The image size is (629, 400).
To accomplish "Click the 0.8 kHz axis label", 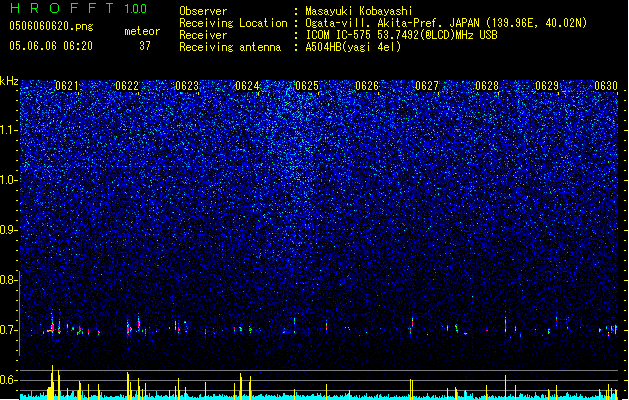I will (x=8, y=280).
